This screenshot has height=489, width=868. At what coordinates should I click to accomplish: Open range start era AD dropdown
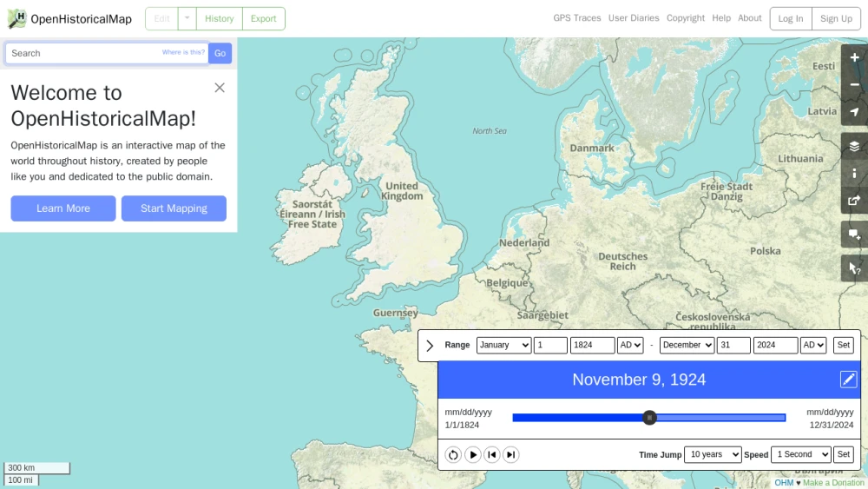(630, 345)
